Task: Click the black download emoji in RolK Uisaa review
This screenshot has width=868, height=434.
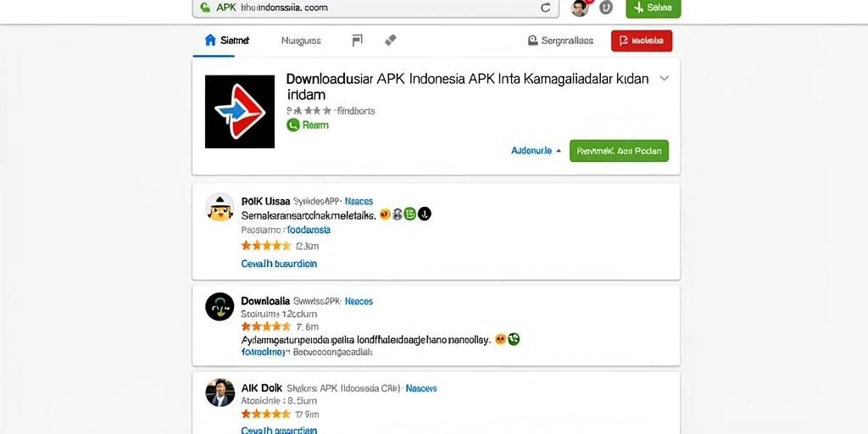Action: [424, 214]
